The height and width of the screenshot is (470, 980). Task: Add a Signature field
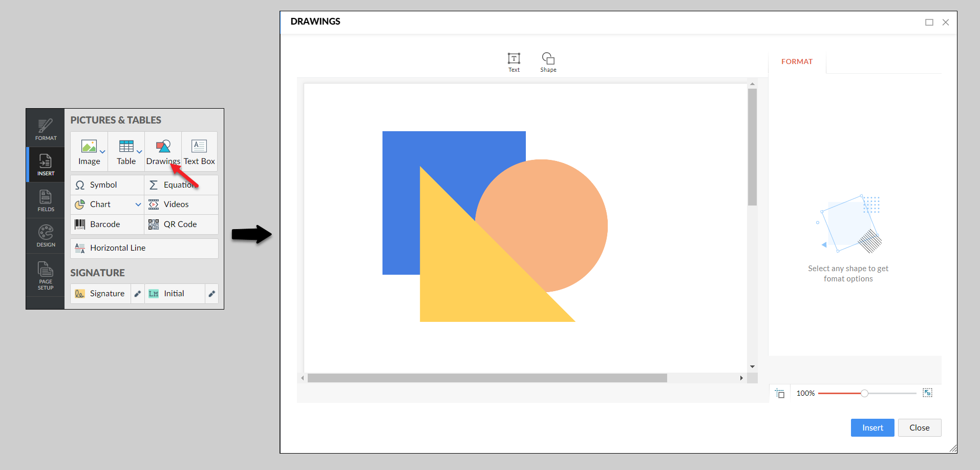100,294
